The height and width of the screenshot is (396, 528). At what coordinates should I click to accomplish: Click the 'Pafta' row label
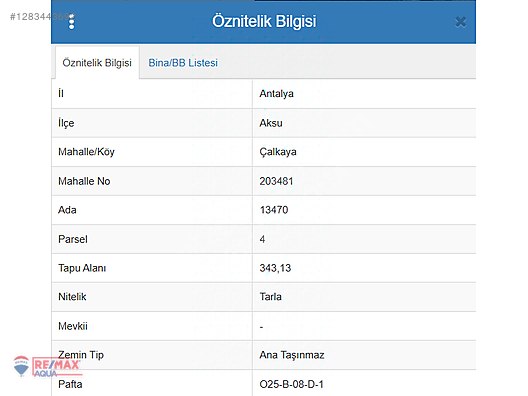click(70, 384)
